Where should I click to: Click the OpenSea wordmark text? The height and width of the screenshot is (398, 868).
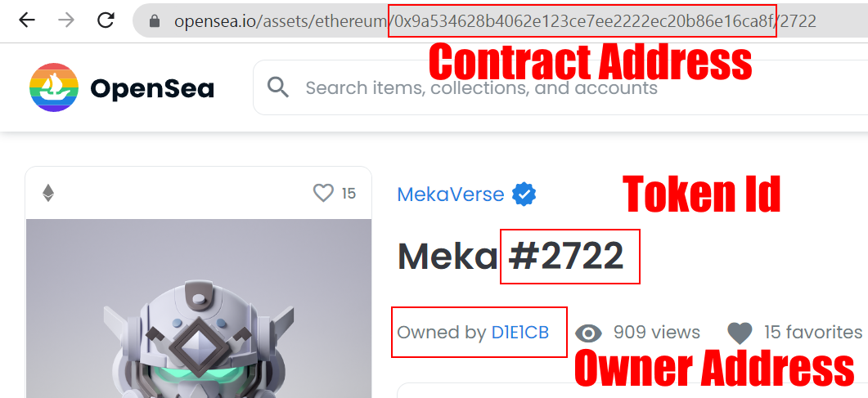click(x=151, y=88)
